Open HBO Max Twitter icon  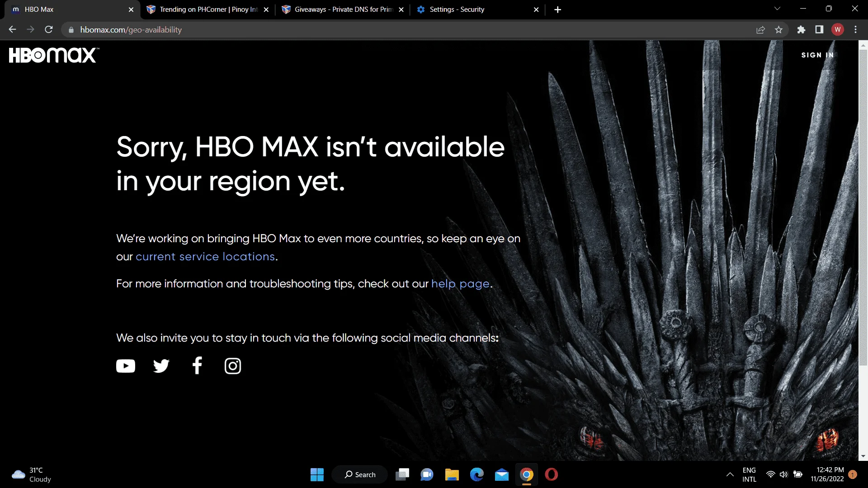pyautogui.click(x=161, y=366)
